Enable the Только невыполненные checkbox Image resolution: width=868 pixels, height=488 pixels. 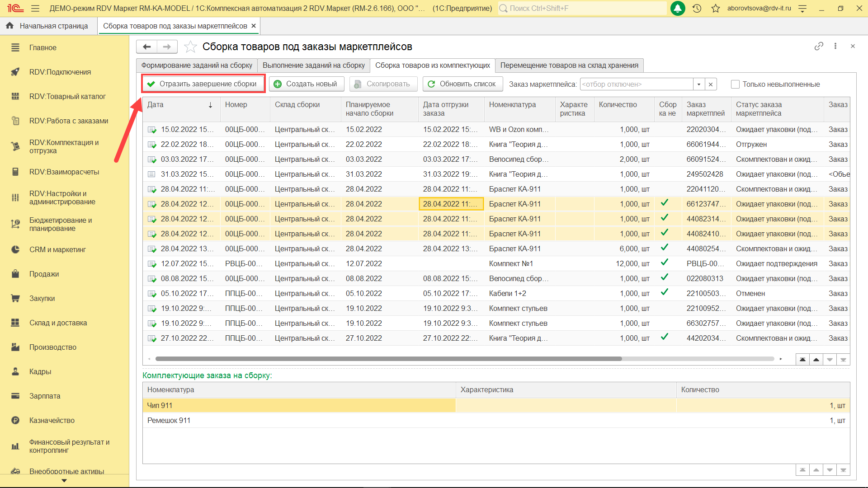[x=735, y=84]
